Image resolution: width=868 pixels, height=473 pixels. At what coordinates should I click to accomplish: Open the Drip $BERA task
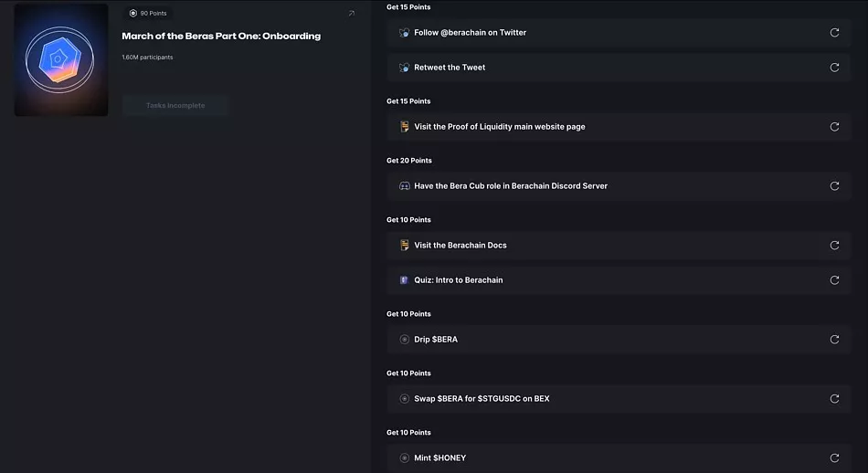click(436, 340)
